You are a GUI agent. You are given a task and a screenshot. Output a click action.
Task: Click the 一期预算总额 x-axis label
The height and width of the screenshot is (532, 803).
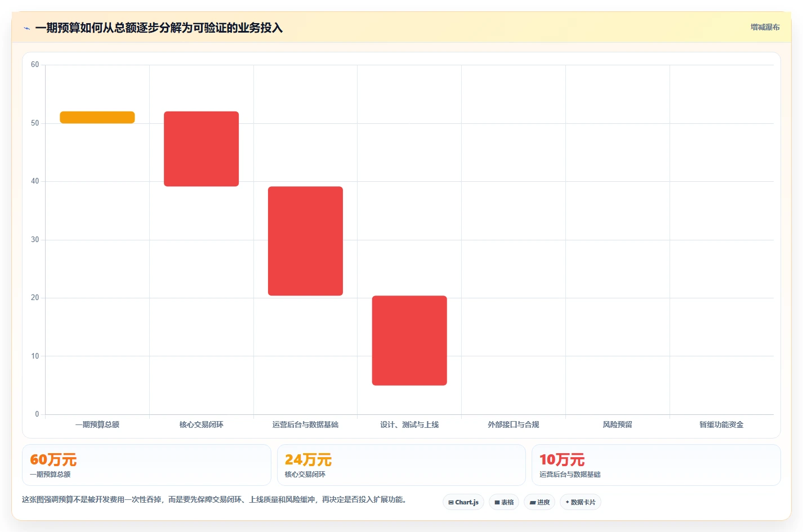tap(97, 424)
